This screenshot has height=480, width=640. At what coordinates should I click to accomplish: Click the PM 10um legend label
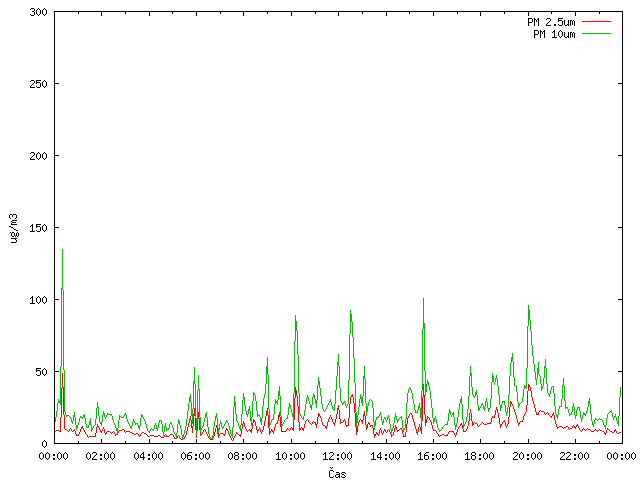(554, 34)
